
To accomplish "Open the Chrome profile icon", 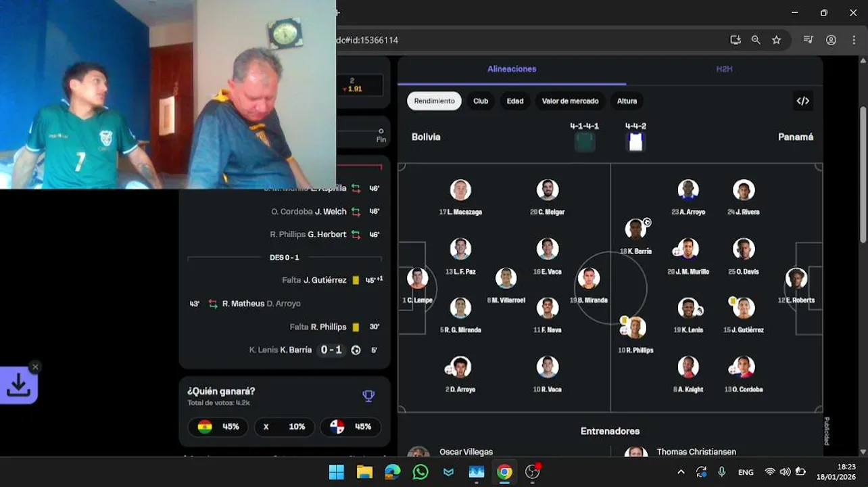I will coord(831,40).
